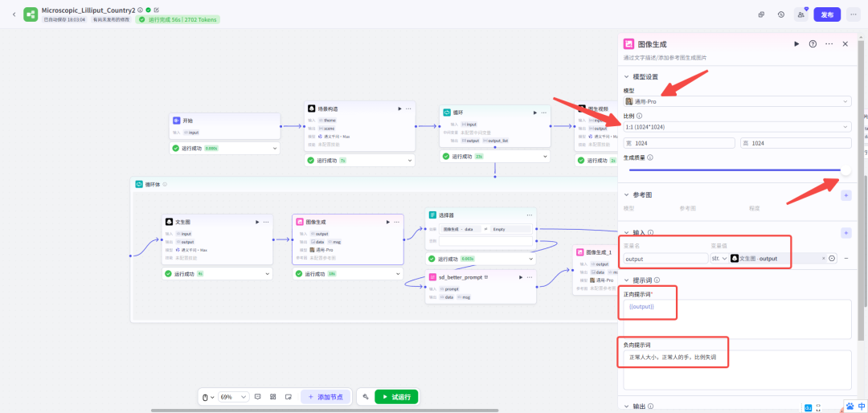Image resolution: width=868 pixels, height=413 pixels.
Task: Close the 图像生成 settings panel
Action: (x=845, y=43)
